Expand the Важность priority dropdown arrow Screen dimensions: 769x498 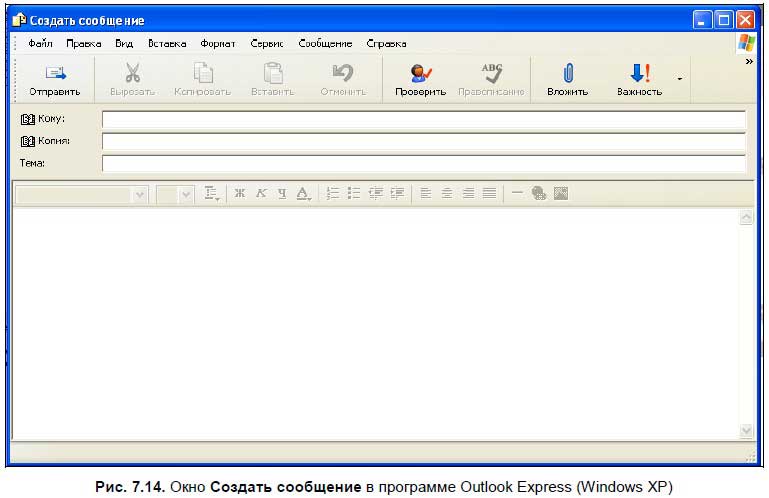680,79
